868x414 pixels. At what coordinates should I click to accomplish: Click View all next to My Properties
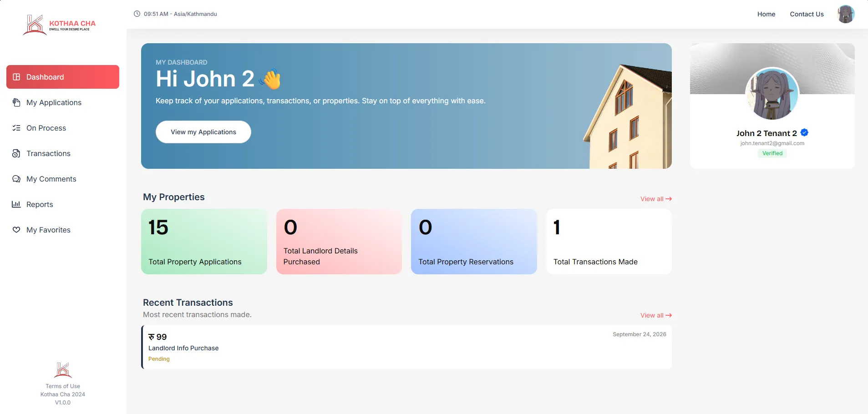click(x=656, y=199)
